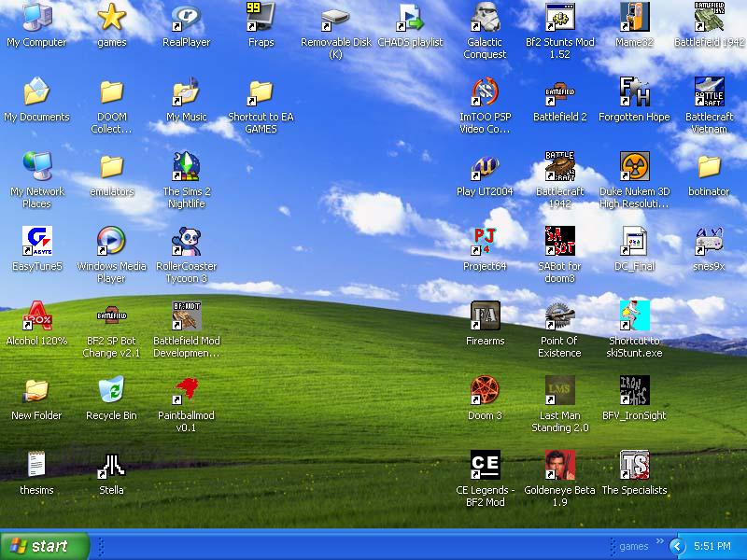
Task: Open RealPlayer
Action: click(186, 19)
